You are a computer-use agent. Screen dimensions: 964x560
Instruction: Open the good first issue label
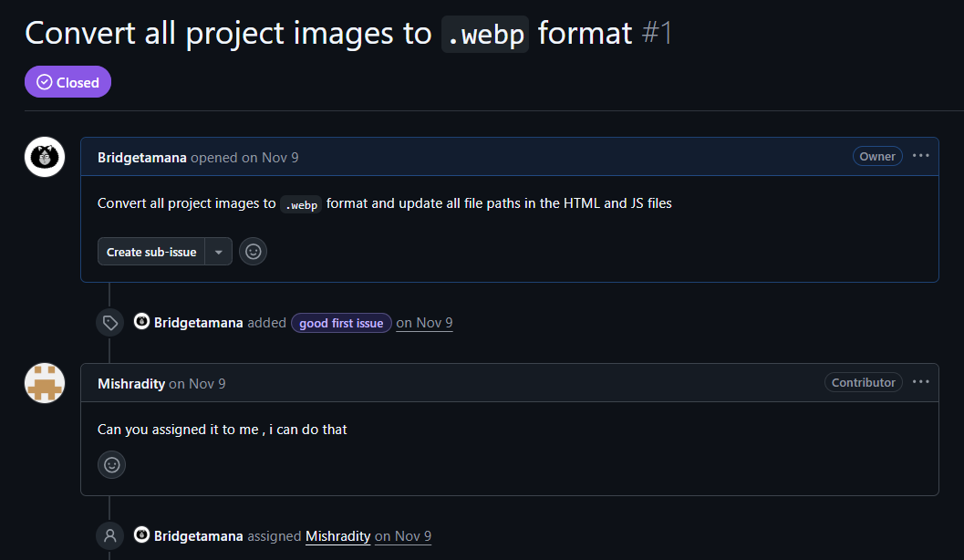[x=341, y=323]
